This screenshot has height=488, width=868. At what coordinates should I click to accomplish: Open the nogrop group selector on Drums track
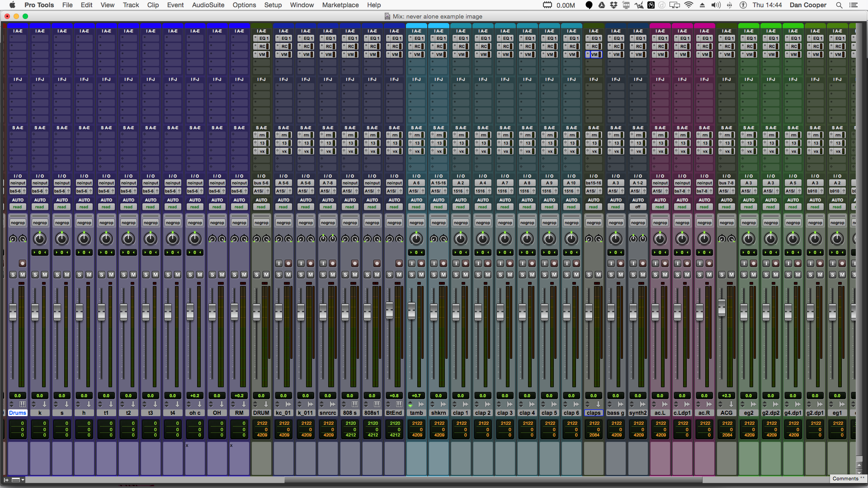point(18,223)
